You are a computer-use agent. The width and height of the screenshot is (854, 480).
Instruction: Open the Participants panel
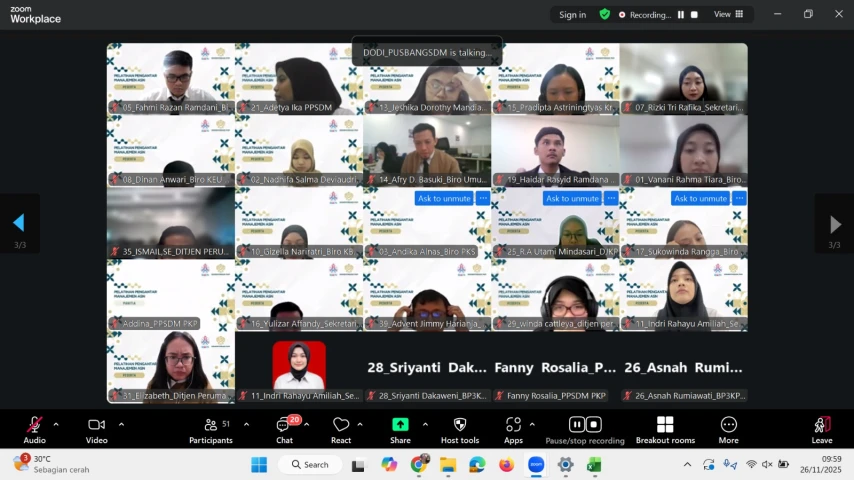211,429
